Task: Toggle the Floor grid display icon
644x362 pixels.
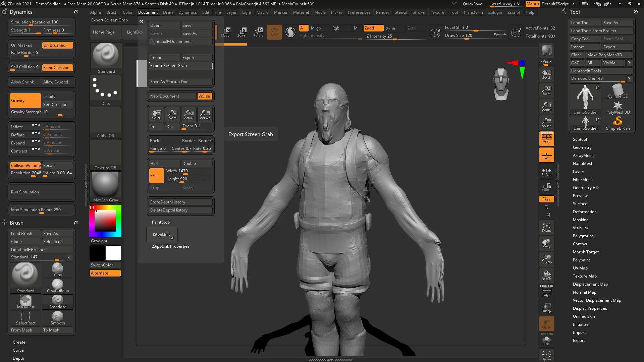Action: tap(546, 154)
